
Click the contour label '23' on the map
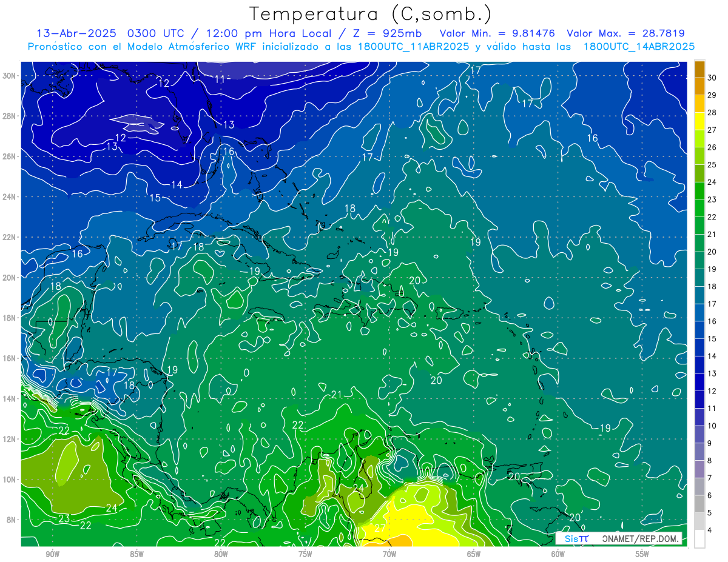point(64,518)
